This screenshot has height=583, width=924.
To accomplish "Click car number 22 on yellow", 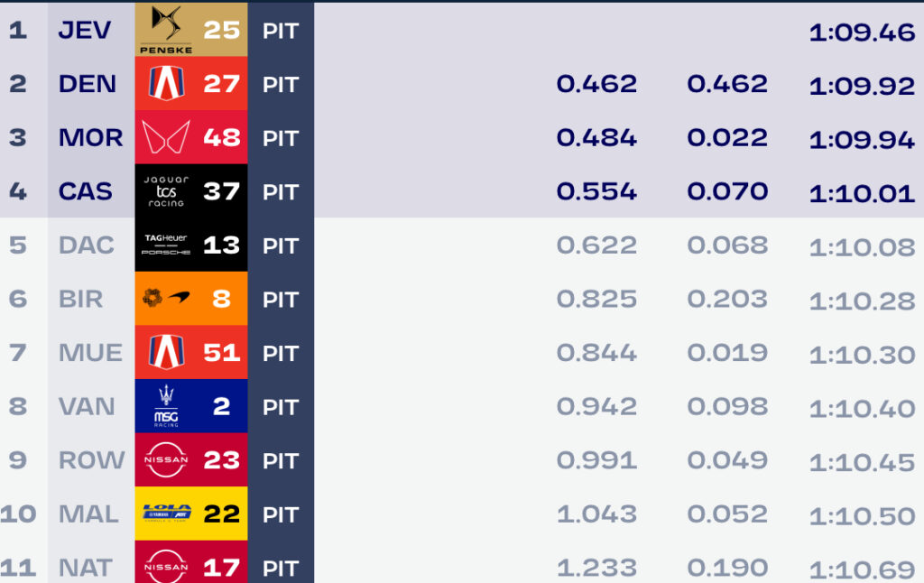I will click(x=222, y=514).
